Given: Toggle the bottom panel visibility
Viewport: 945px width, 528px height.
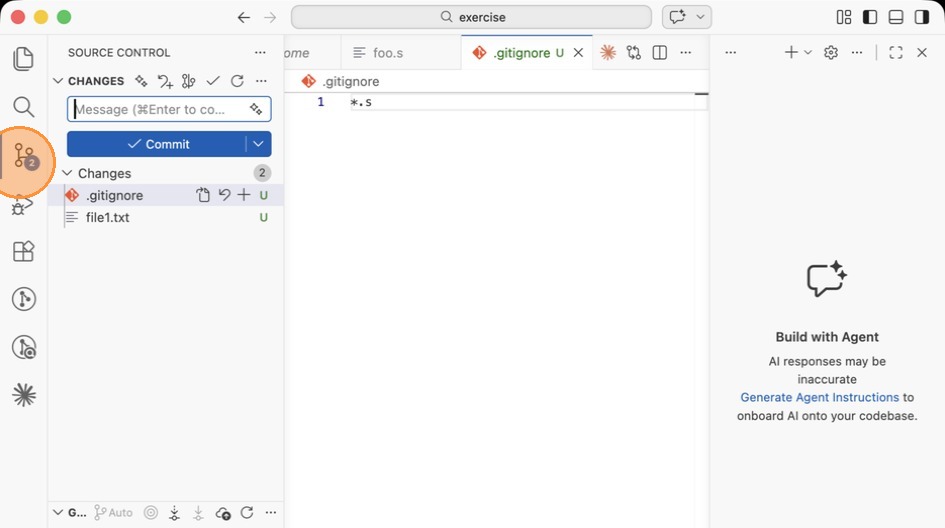Looking at the screenshot, I should (896, 17).
